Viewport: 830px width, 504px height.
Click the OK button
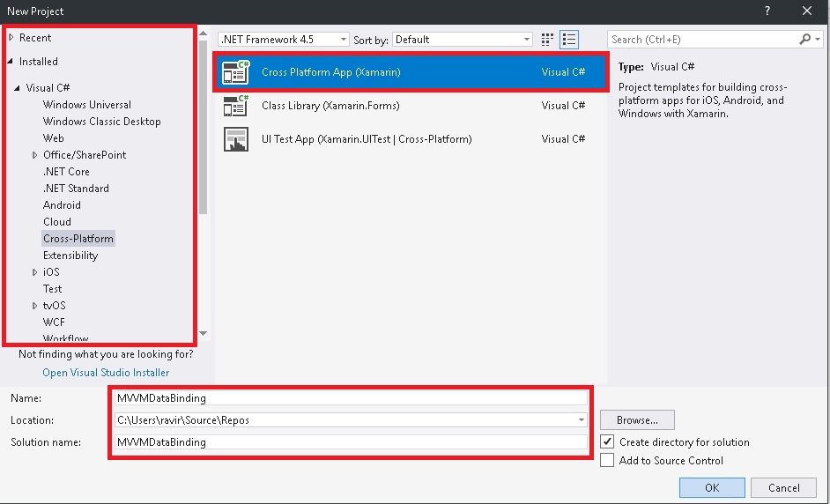coord(712,487)
